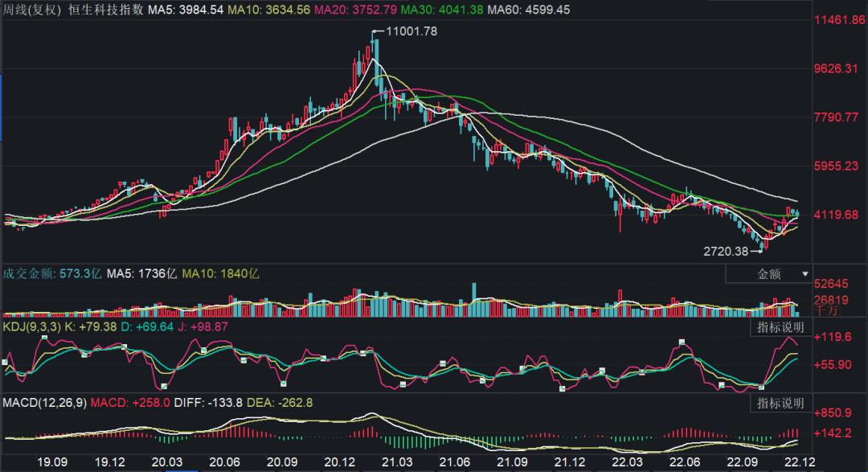Click the KDJ(9,3,3) indicator label
The image size is (868, 472).
coord(31,326)
